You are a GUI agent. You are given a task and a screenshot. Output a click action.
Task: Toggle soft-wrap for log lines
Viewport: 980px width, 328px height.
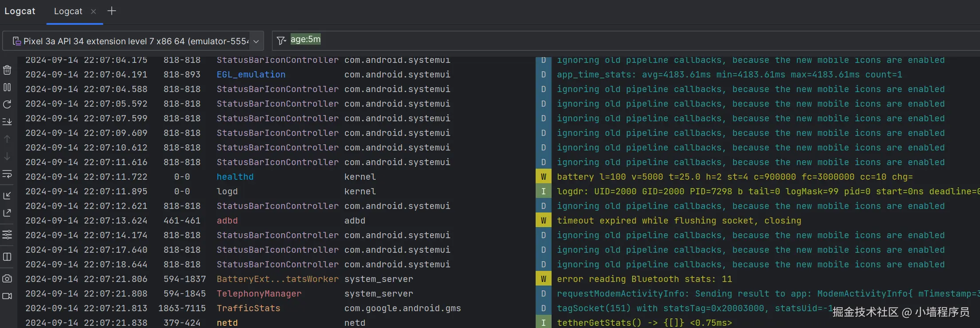(x=7, y=174)
